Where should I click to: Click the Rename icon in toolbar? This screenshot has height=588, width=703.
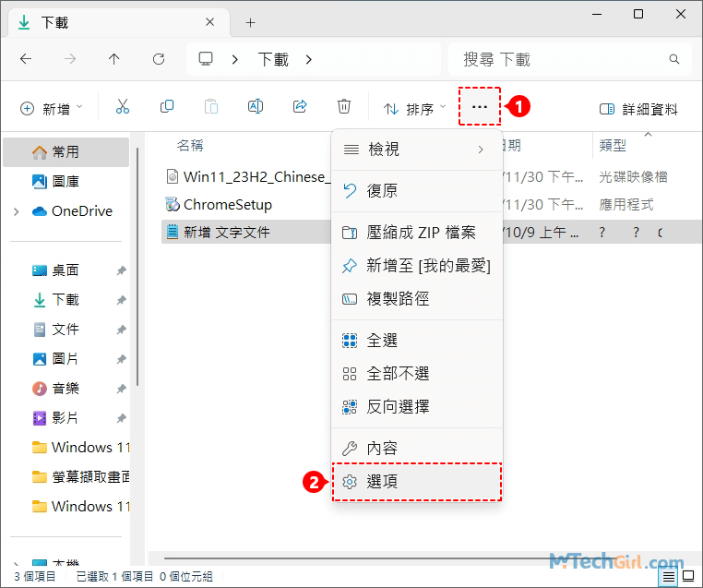(256, 108)
